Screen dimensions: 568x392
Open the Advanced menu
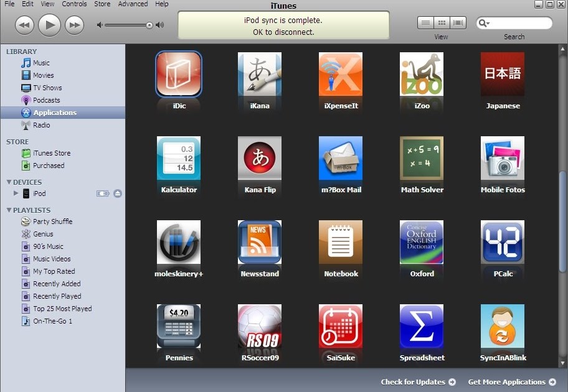click(x=133, y=4)
